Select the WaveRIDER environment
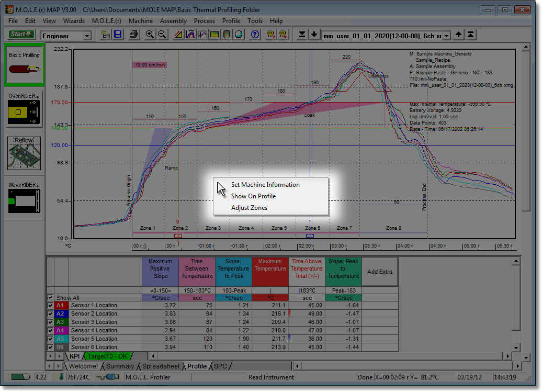The height and width of the screenshot is (392, 542). tap(24, 198)
